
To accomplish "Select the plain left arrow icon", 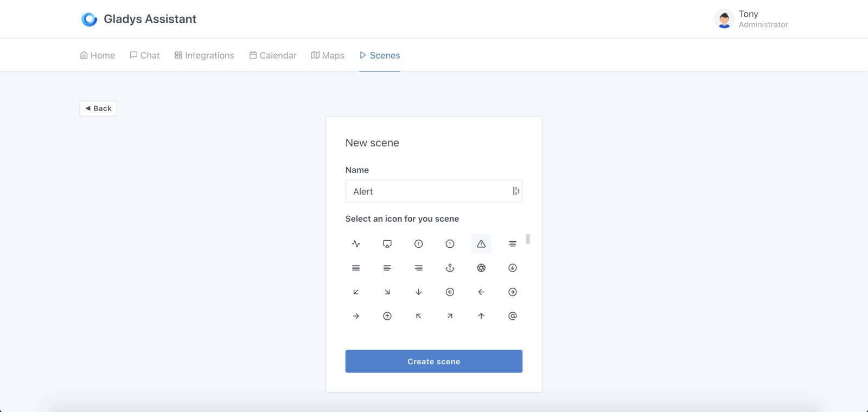I will [481, 292].
